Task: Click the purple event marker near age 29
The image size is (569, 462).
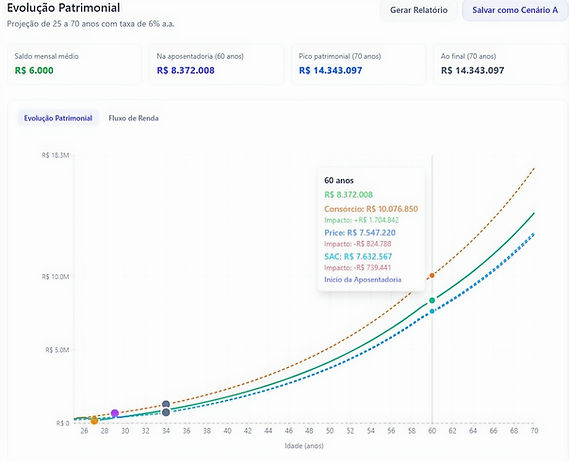Action: (115, 413)
